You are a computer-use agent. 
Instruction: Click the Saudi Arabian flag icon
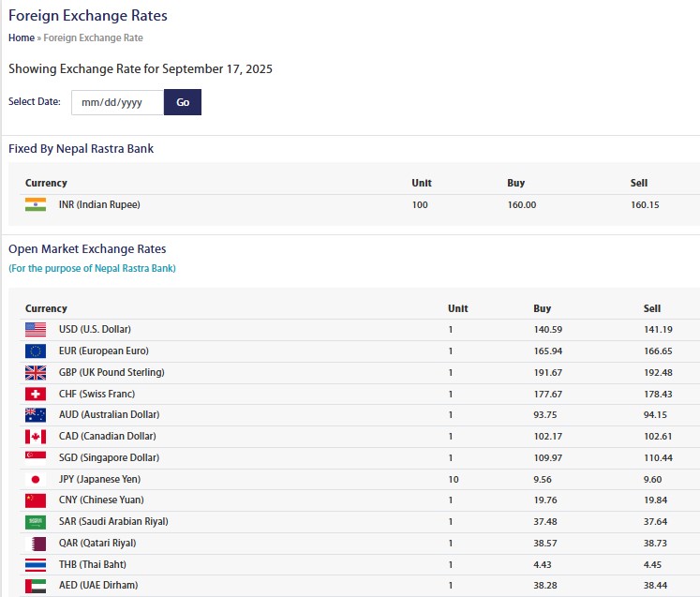click(36, 521)
